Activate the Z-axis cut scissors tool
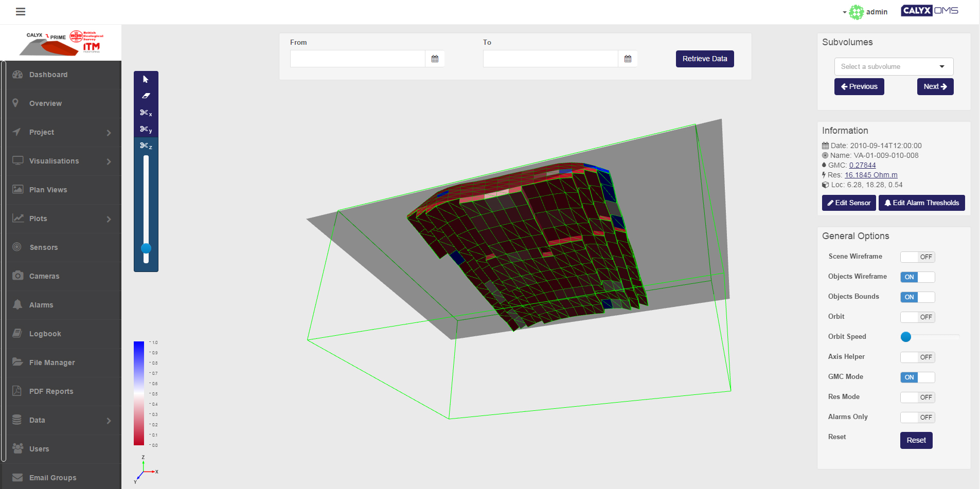The height and width of the screenshot is (489, 980). tap(146, 146)
